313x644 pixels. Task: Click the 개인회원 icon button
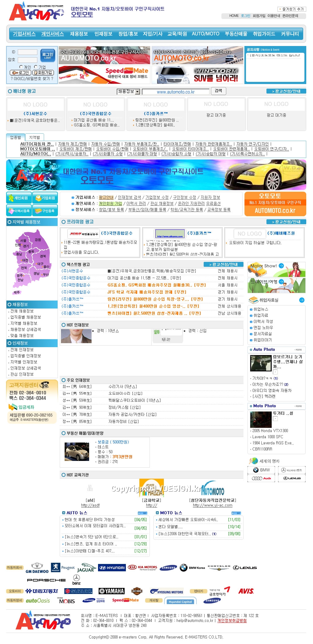click(x=19, y=198)
